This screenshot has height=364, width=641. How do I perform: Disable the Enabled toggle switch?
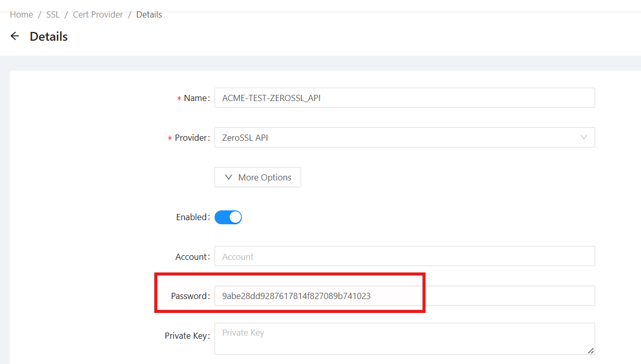click(228, 217)
